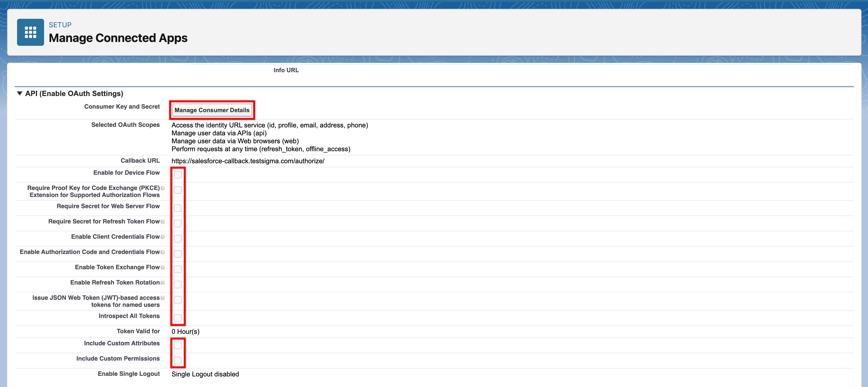Image resolution: width=868 pixels, height=387 pixels.
Task: Click help icon beside JWT-based access tokens
Action: click(x=162, y=298)
